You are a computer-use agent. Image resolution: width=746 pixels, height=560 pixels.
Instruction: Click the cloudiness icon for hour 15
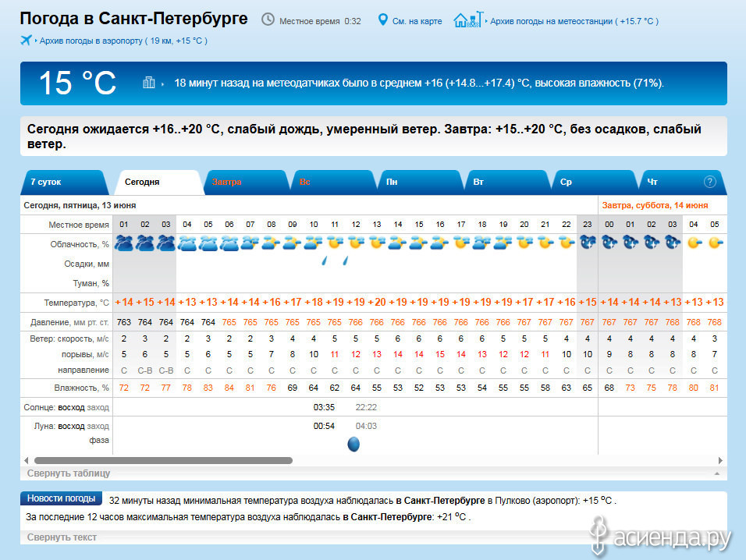(419, 243)
